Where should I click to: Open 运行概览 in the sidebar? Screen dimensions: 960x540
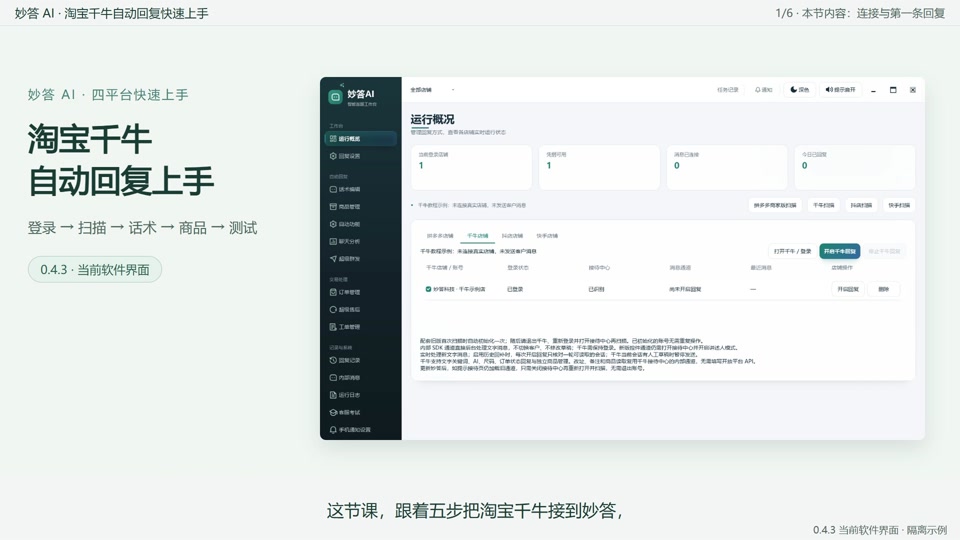click(x=360, y=139)
